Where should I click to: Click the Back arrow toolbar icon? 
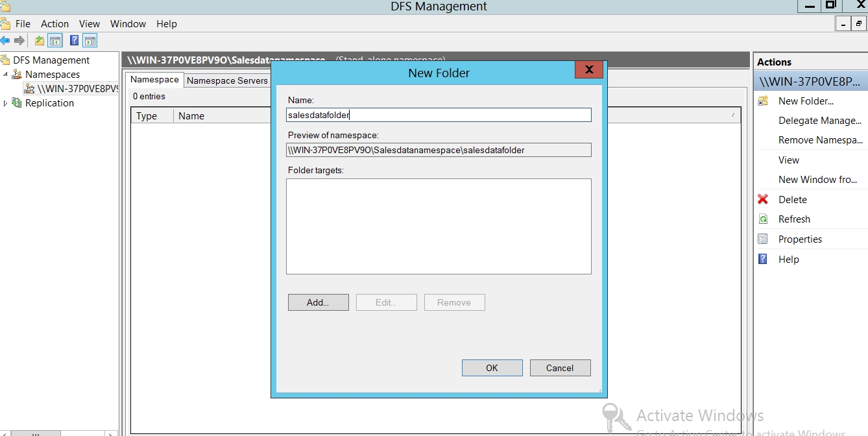5,41
